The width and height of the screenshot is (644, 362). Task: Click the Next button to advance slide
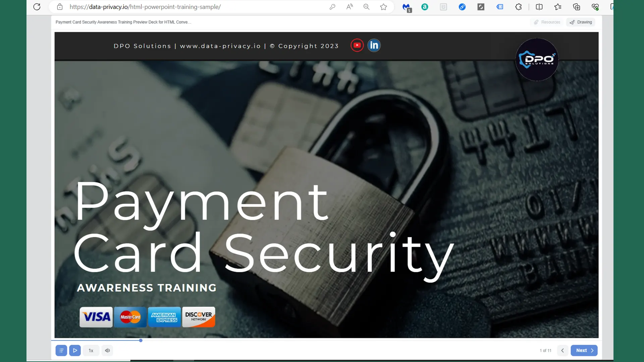pyautogui.click(x=584, y=350)
